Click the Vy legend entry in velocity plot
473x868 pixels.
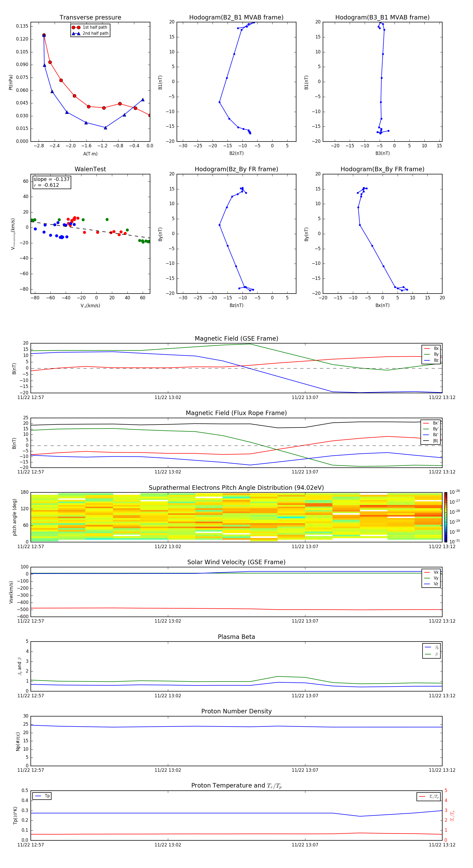click(431, 578)
